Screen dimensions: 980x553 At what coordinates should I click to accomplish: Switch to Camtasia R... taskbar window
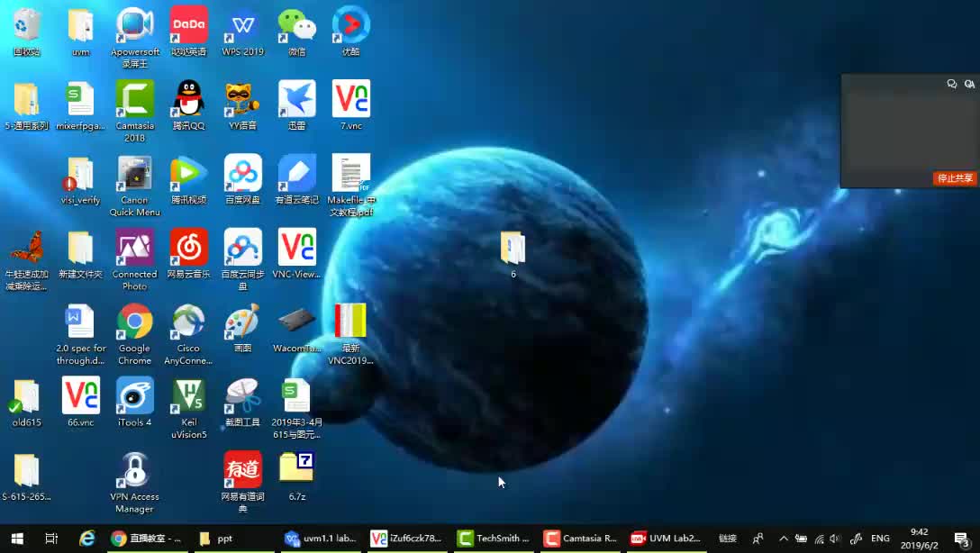click(x=580, y=538)
